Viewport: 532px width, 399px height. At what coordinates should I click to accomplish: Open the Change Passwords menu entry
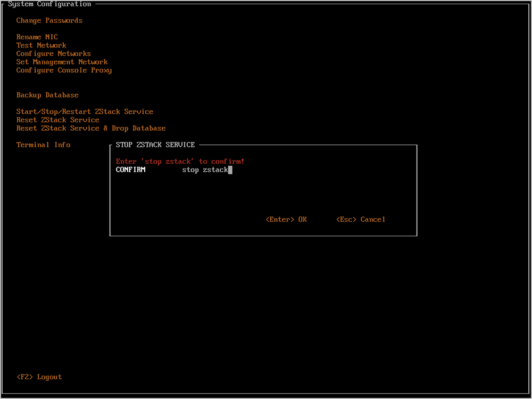(49, 21)
